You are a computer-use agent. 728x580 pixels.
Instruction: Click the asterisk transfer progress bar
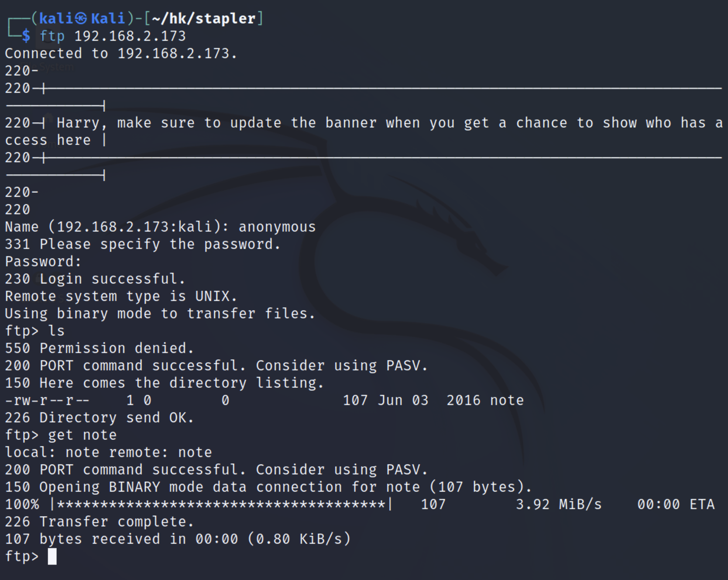click(x=221, y=504)
